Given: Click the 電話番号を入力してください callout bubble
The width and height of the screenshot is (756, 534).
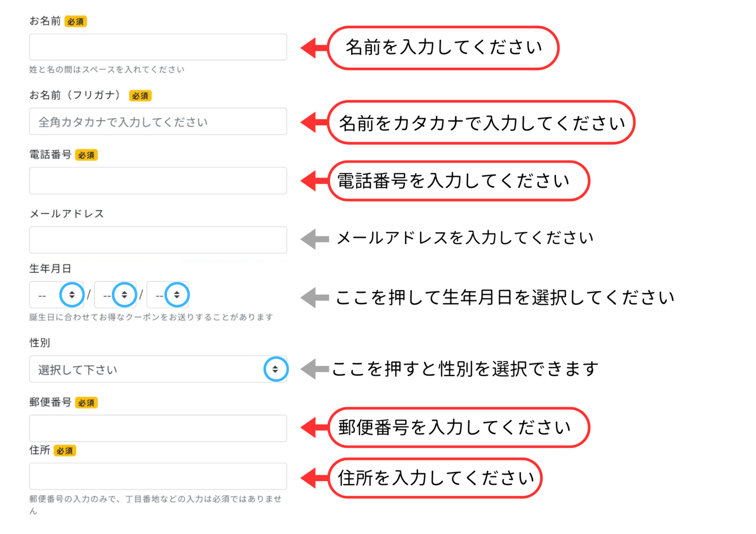Looking at the screenshot, I should point(458,181).
